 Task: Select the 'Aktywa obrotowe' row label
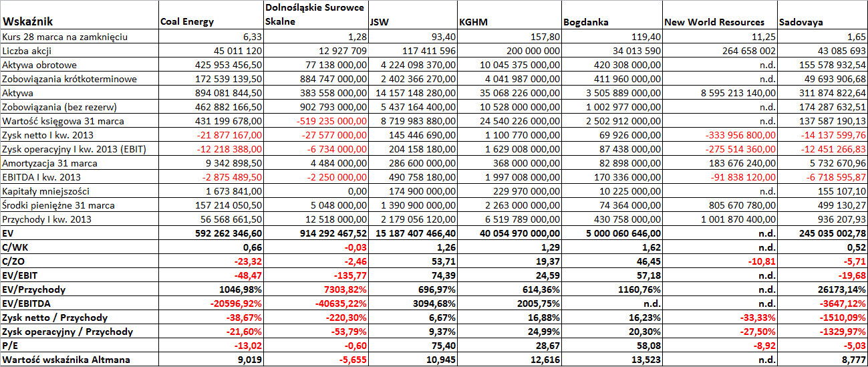click(39, 65)
